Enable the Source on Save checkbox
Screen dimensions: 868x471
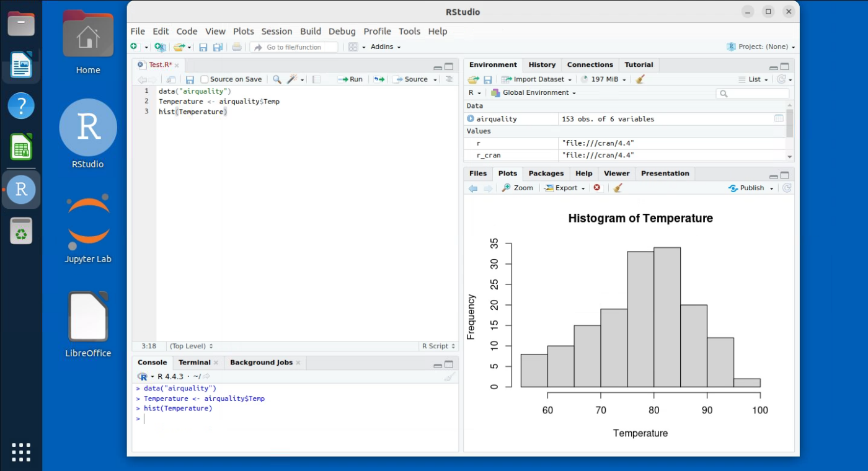tap(205, 79)
